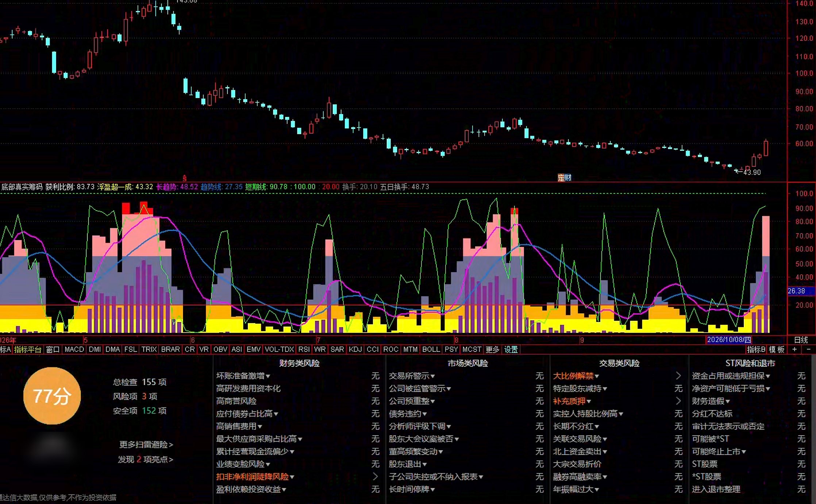
Task: Click the minus button at right of indicator bar
Action: [808, 349]
